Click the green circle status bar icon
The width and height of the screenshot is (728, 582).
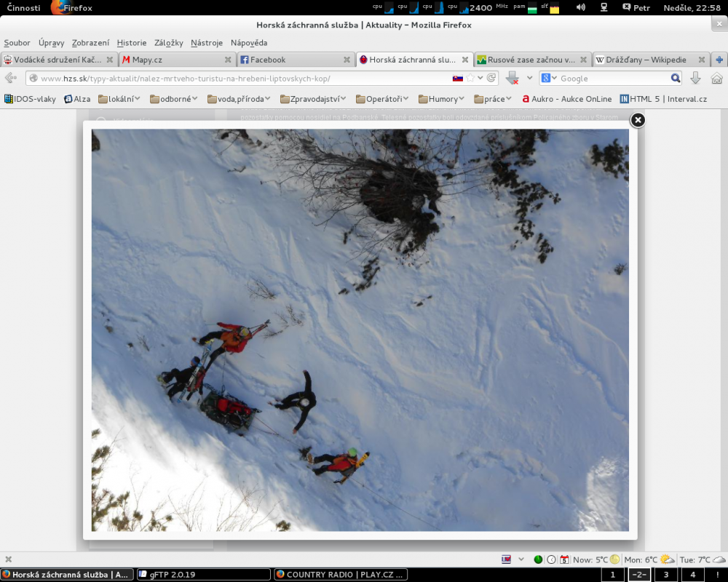pos(538,559)
